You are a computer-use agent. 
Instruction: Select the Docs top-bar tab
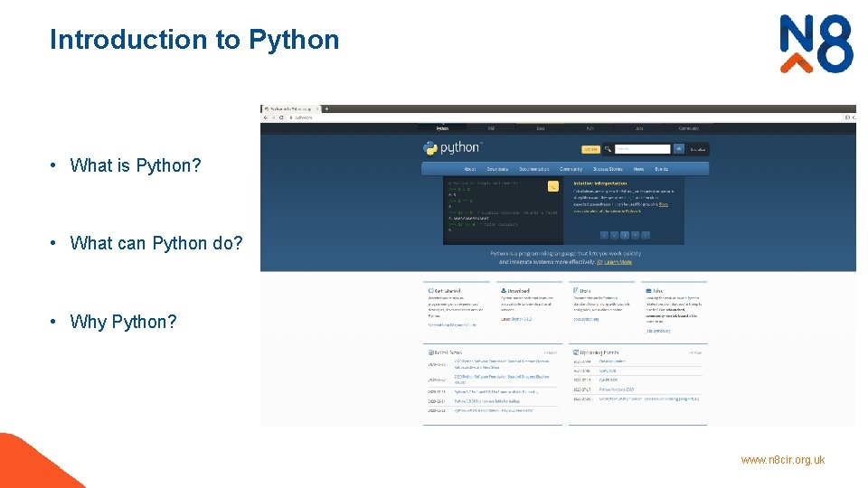[x=541, y=128]
